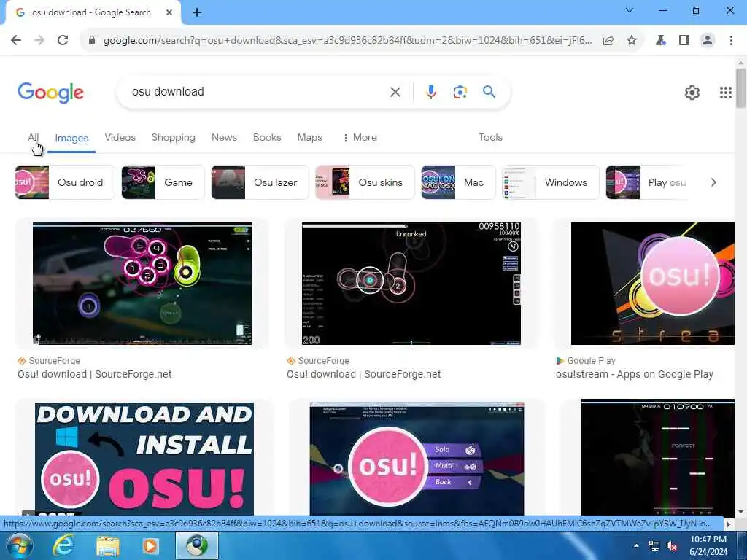Screen dimensions: 747x560
Task: Search by image with Google Lens
Action: pos(460,92)
